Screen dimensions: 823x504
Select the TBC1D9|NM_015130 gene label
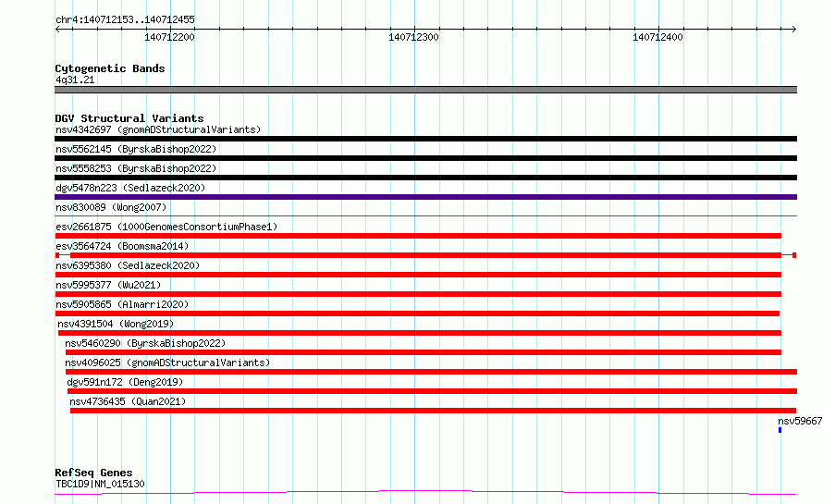100,484
